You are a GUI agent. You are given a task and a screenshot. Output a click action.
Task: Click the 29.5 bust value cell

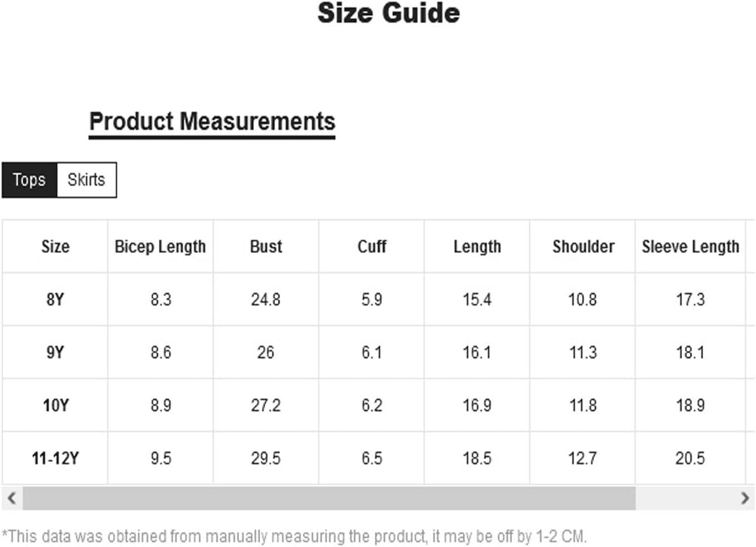pyautogui.click(x=266, y=459)
